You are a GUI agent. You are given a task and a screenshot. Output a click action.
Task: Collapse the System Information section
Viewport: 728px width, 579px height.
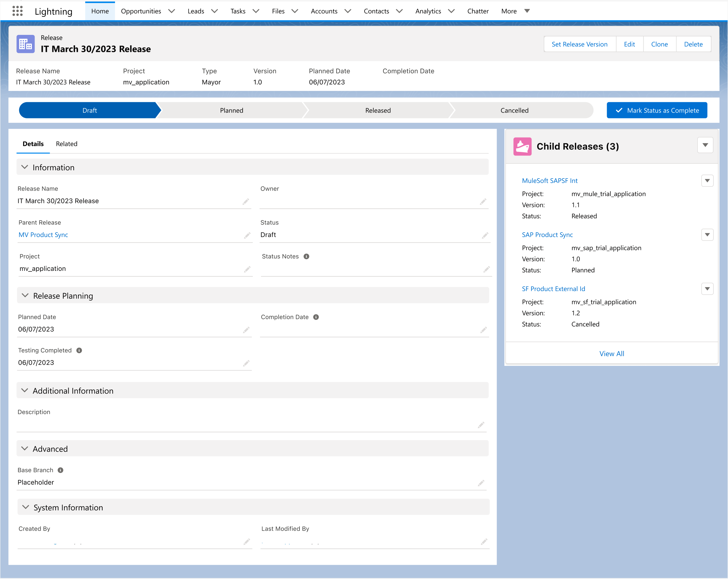click(x=25, y=507)
